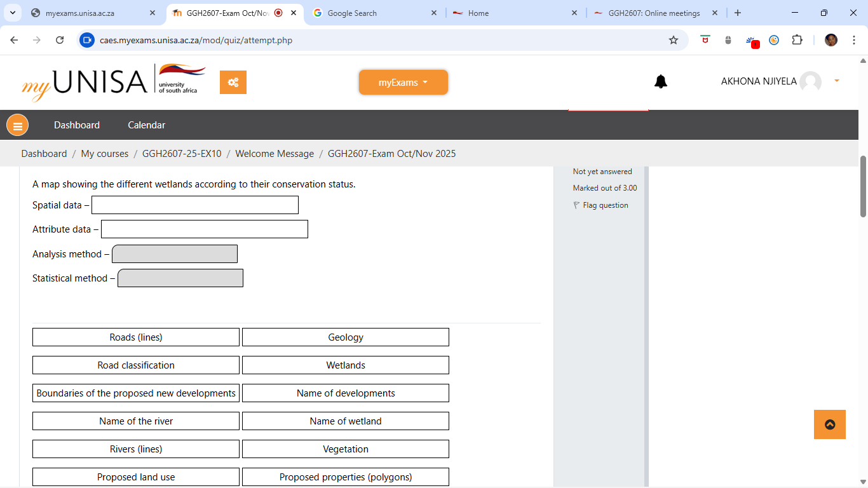Click the Spatial data answer box
The width and height of the screenshot is (868, 488).
tap(195, 205)
